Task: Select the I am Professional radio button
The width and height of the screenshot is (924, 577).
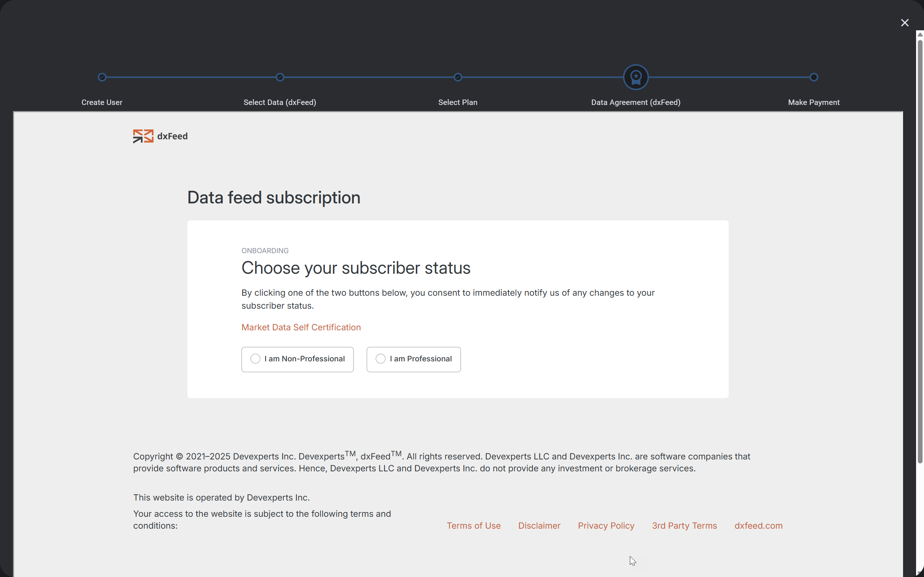Action: point(381,359)
